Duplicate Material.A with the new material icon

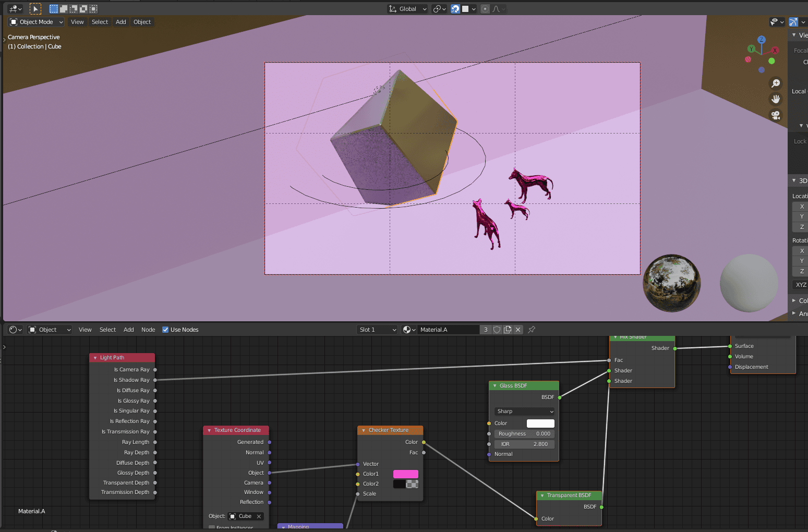[x=508, y=330]
